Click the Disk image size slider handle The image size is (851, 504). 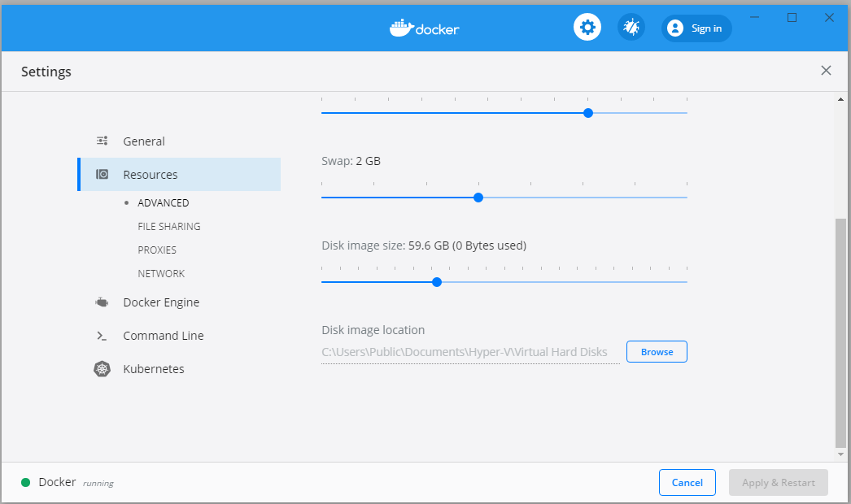(x=437, y=282)
